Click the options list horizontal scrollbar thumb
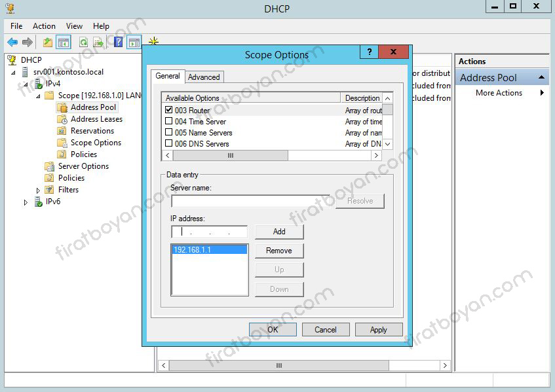The width and height of the screenshot is (555, 392). coord(231,155)
